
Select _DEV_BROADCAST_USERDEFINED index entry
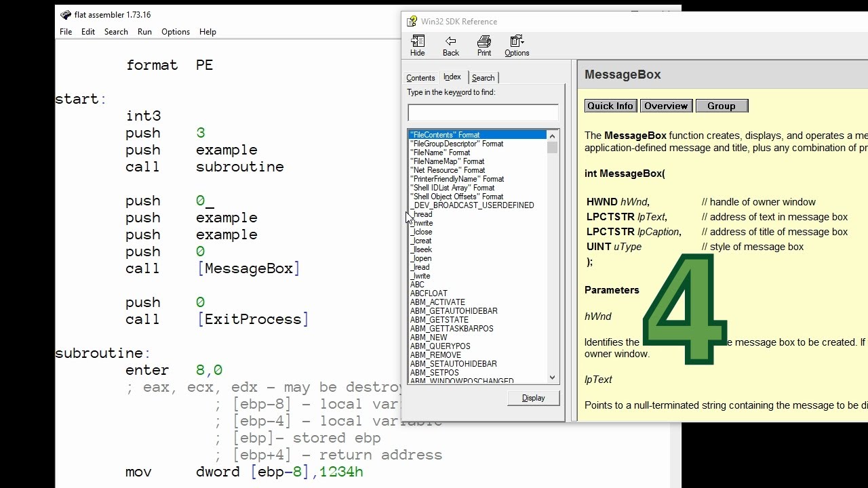472,205
